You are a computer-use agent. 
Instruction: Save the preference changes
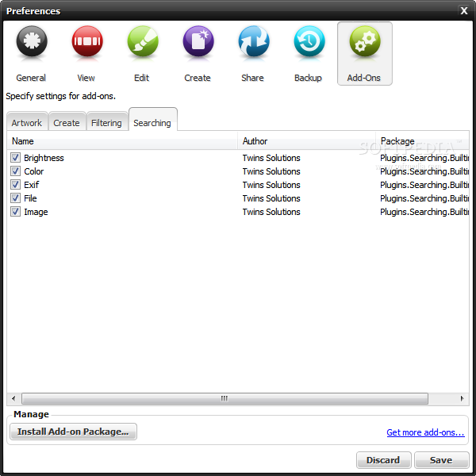coord(441,460)
